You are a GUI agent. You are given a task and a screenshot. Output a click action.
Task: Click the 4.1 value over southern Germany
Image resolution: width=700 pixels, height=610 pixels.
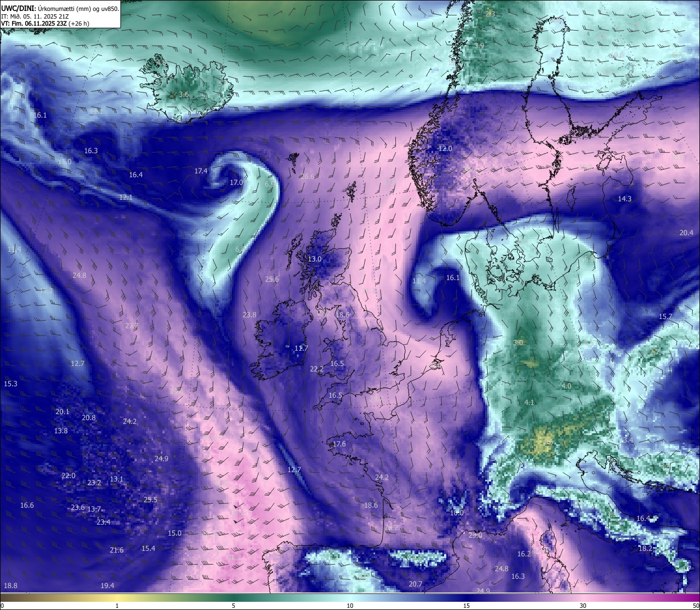click(529, 403)
